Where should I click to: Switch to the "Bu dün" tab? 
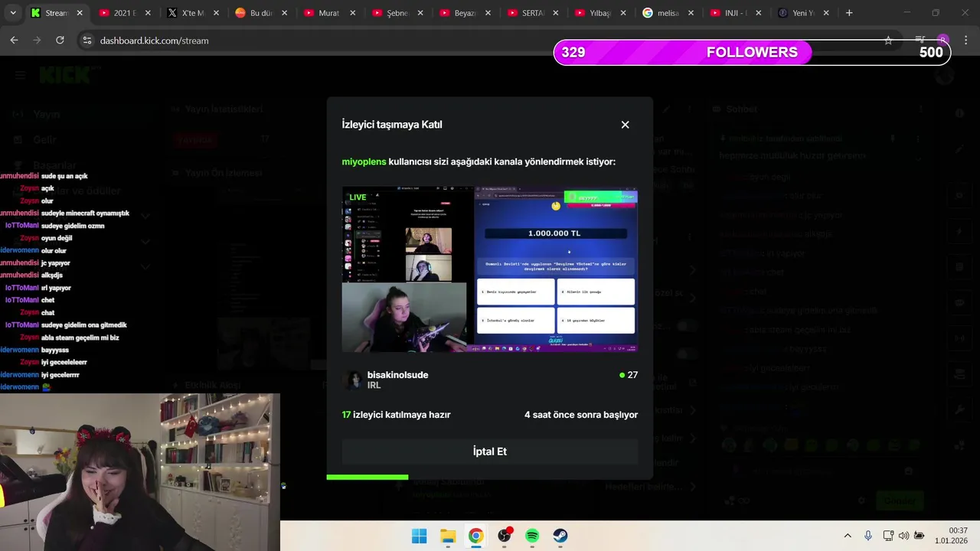(260, 13)
